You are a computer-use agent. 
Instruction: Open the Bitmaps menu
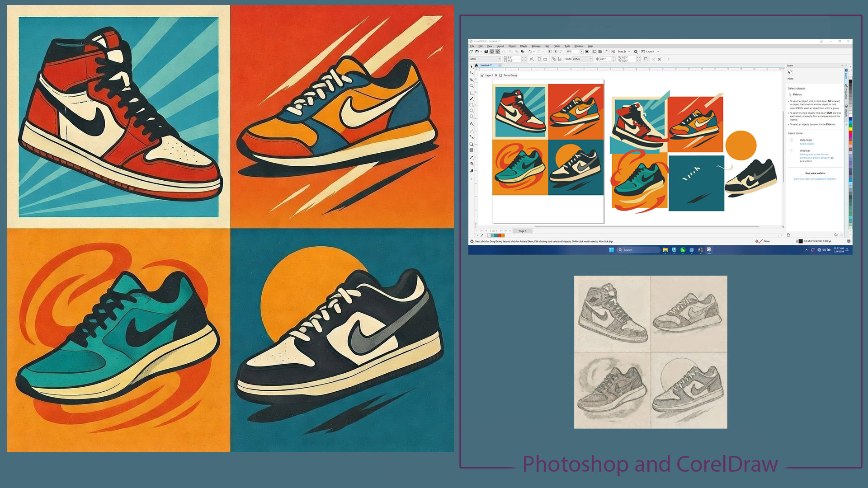536,46
